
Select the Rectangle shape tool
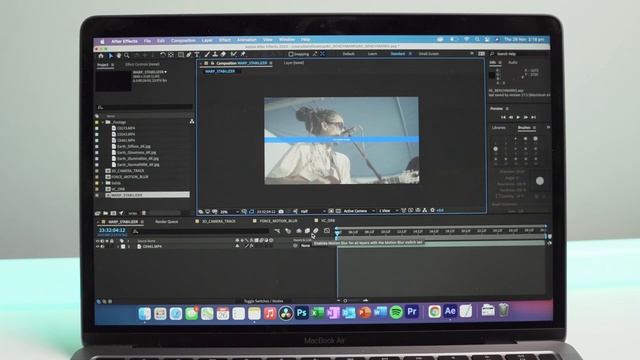coord(181,55)
